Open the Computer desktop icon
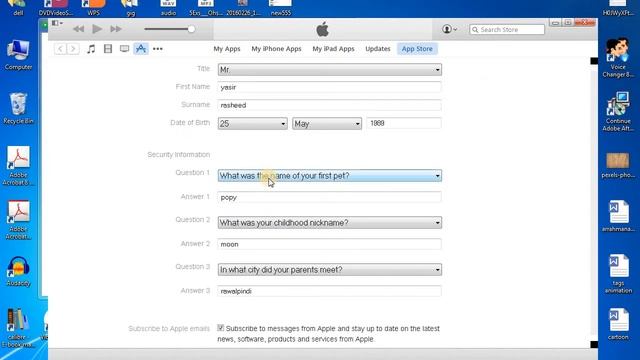 click(18, 56)
